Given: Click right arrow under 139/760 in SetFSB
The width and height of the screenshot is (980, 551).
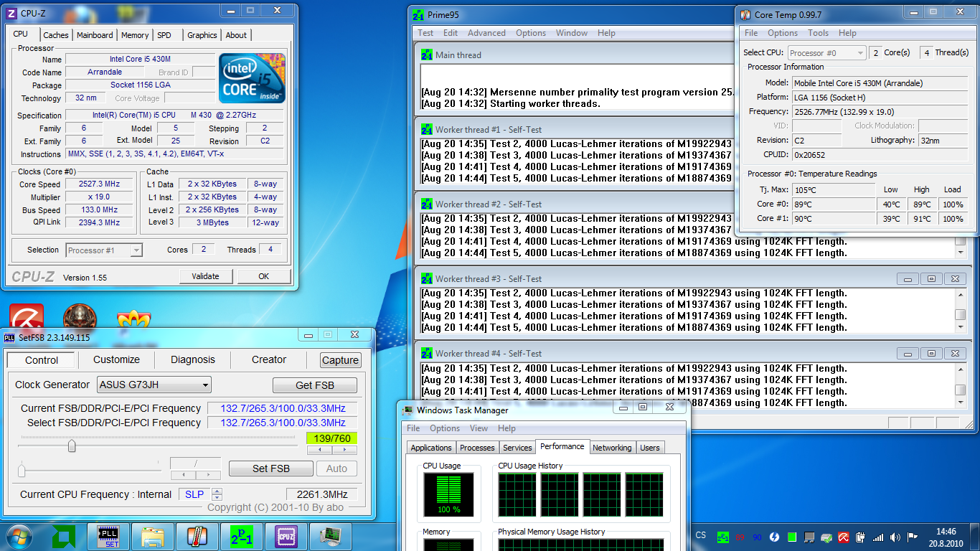Looking at the screenshot, I should click(x=344, y=451).
